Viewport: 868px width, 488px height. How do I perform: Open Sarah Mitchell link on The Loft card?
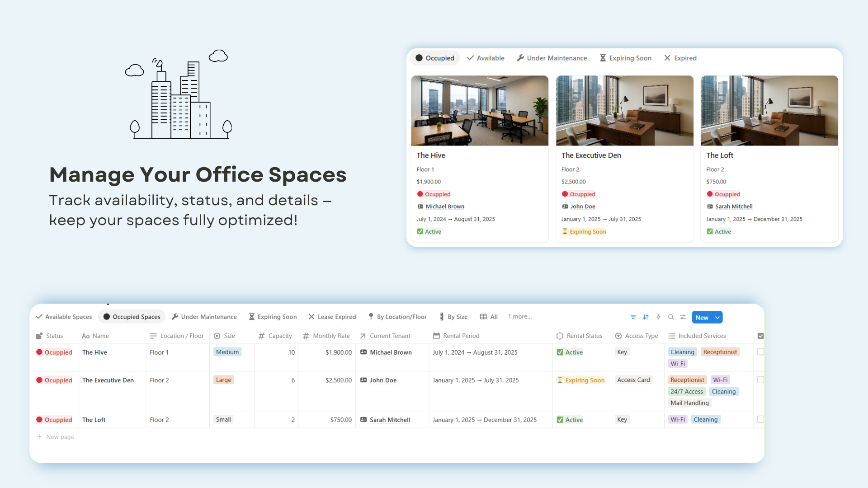pos(734,206)
